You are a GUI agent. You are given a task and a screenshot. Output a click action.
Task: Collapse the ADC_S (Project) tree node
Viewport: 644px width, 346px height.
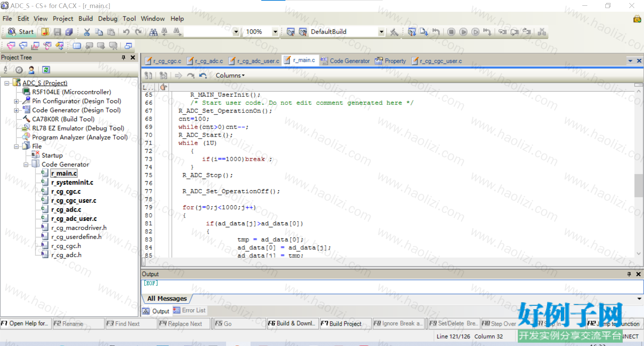tap(7, 83)
